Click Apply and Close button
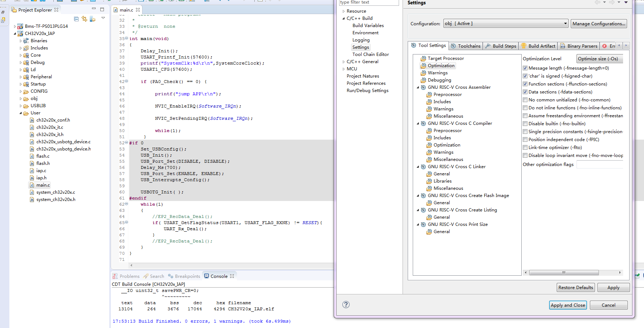644x328 pixels. [x=568, y=305]
